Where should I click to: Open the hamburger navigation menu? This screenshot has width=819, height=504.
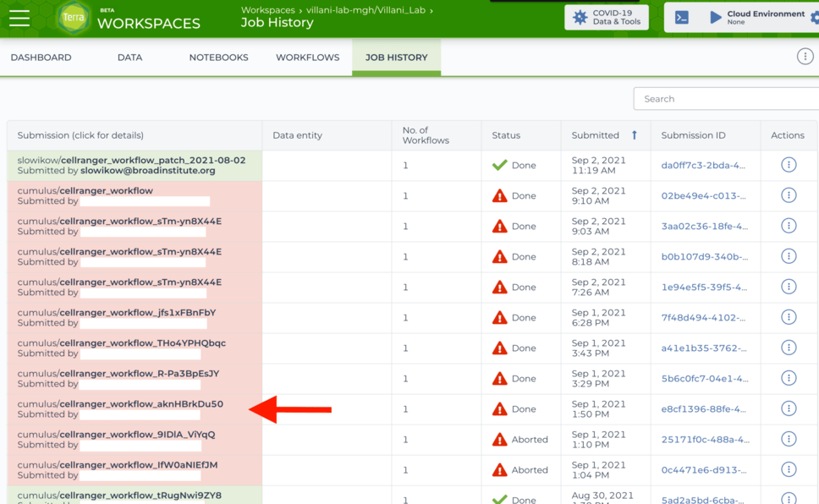click(19, 18)
